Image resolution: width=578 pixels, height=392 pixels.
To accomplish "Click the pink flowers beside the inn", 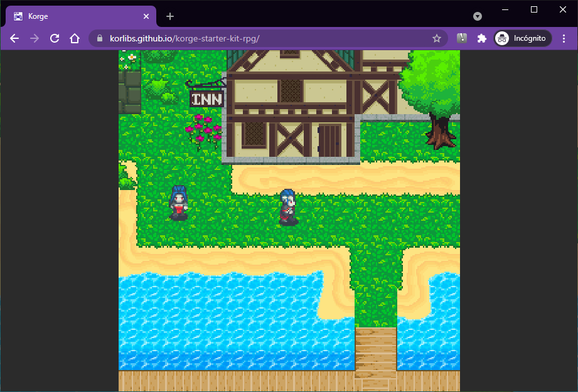I will click(x=203, y=131).
